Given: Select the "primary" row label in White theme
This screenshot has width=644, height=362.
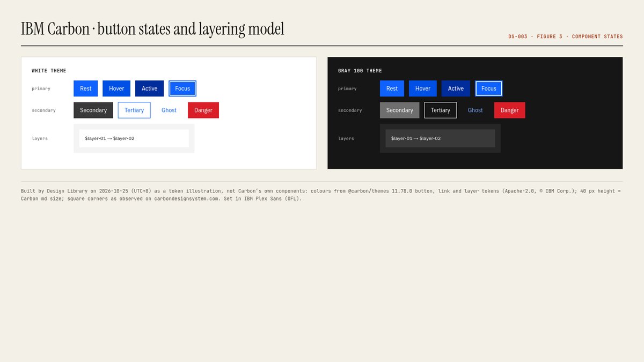Looking at the screenshot, I should click(x=41, y=88).
